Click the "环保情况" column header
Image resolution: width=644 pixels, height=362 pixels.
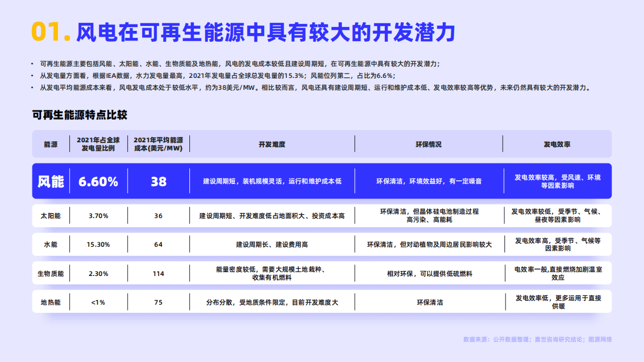pos(428,144)
